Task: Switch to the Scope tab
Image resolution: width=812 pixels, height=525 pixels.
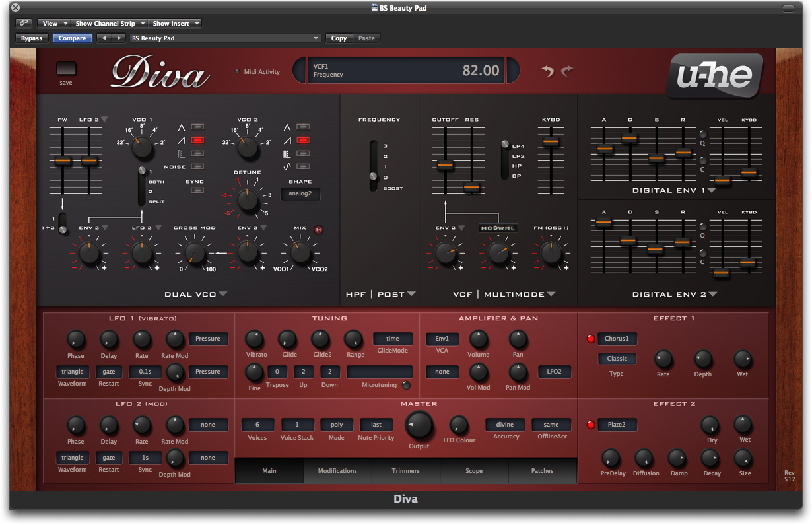Action: (474, 471)
